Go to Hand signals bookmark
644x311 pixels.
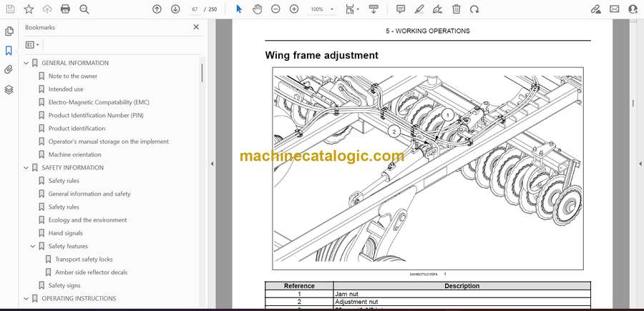tap(66, 233)
